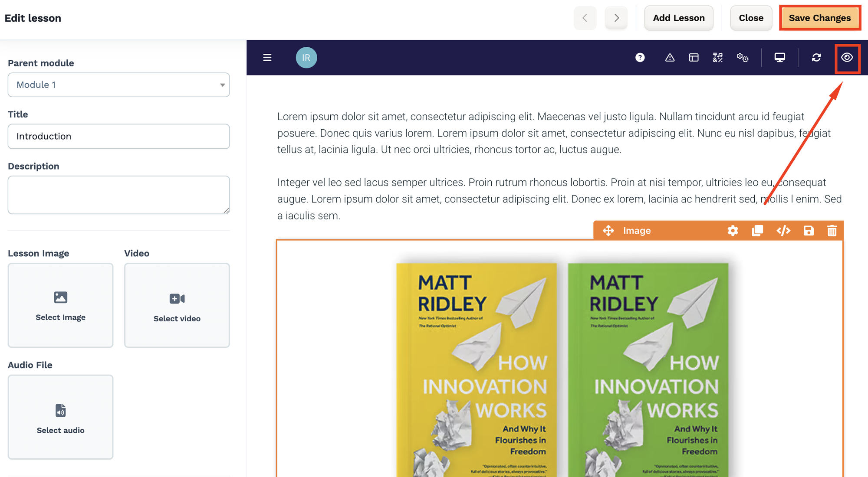Open the hamburger menu in the editor toolbar
The height and width of the screenshot is (477, 868).
[x=267, y=58]
